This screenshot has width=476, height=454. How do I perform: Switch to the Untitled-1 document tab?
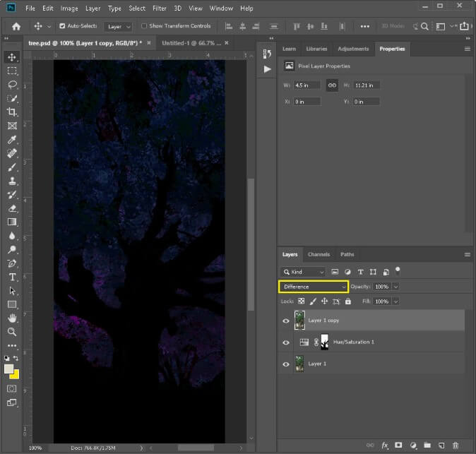(191, 43)
